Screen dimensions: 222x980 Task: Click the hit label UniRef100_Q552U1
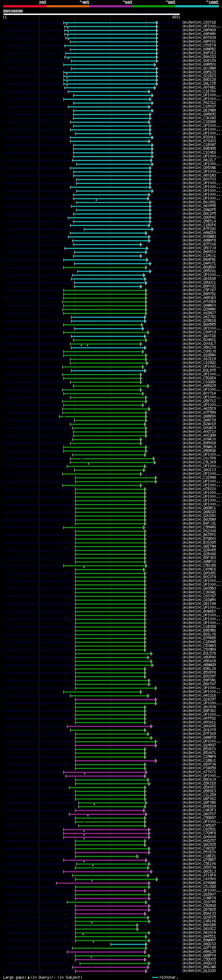199,271
